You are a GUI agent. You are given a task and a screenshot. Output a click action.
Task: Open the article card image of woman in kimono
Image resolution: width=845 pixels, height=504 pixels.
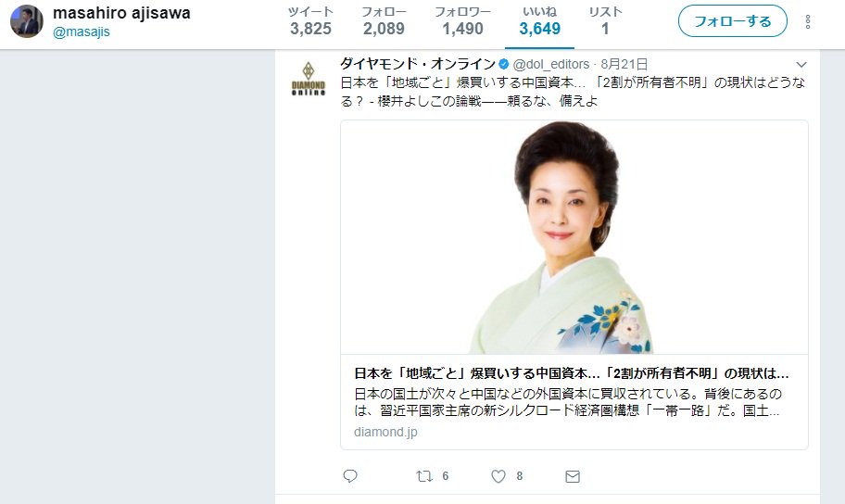click(x=574, y=237)
